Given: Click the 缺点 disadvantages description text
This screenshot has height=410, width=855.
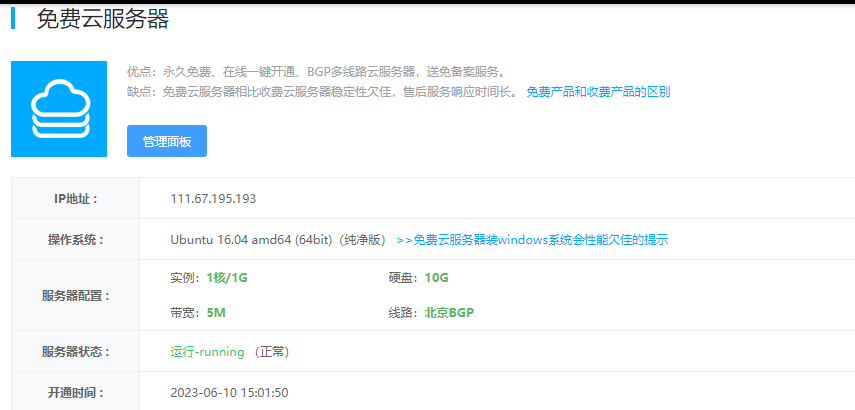Looking at the screenshot, I should [x=322, y=92].
